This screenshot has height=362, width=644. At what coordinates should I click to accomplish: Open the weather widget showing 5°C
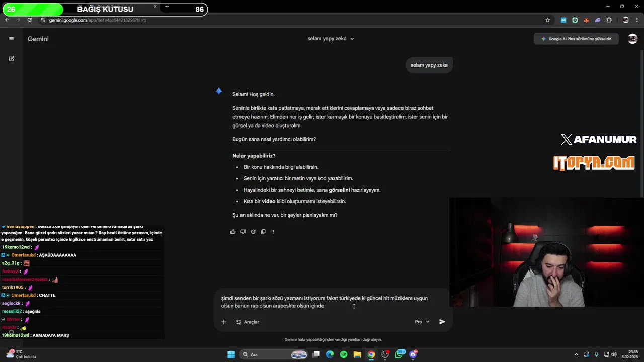coord(20,354)
